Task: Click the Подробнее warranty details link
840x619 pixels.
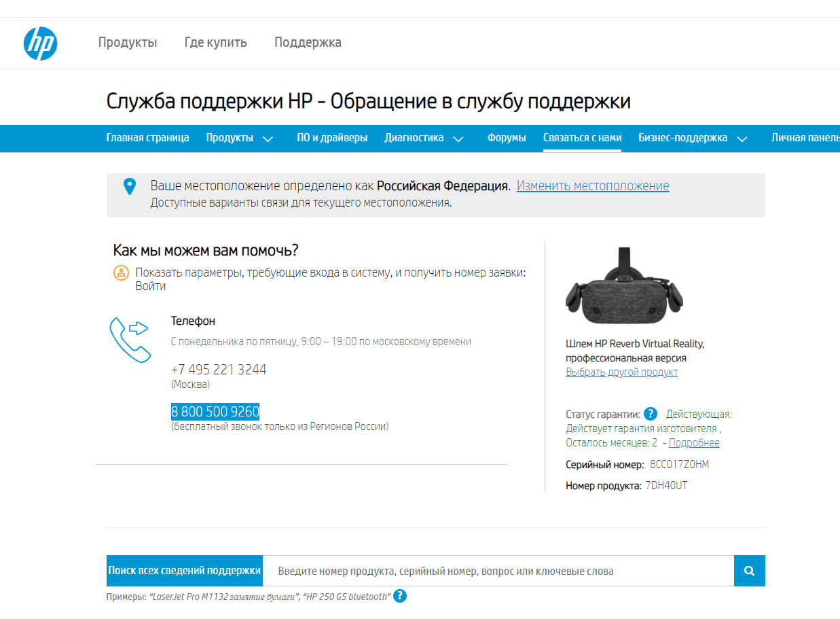Action: tap(694, 443)
